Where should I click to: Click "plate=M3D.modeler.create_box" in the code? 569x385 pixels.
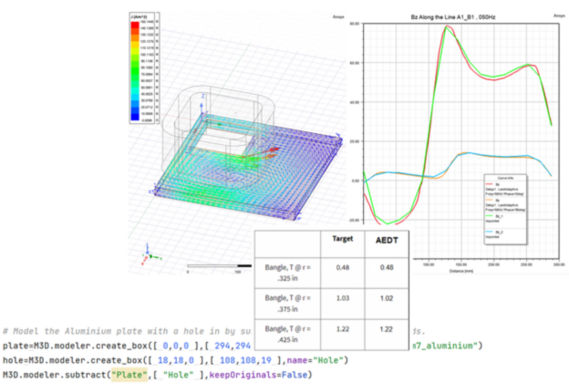click(75, 346)
